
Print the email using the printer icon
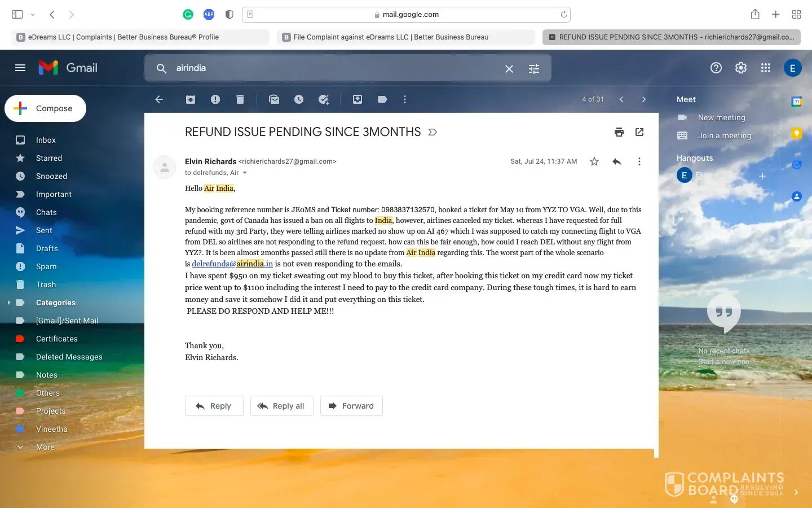[619, 132]
